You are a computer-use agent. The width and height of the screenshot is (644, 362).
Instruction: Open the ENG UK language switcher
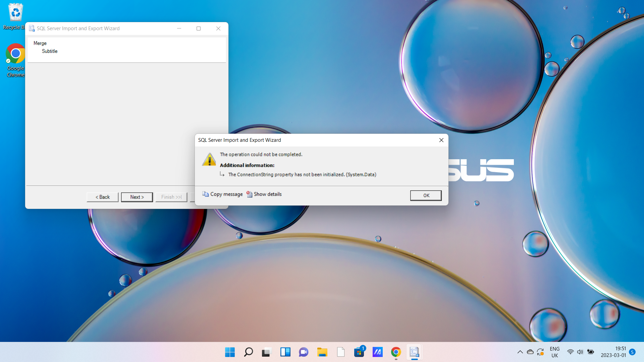pyautogui.click(x=555, y=352)
